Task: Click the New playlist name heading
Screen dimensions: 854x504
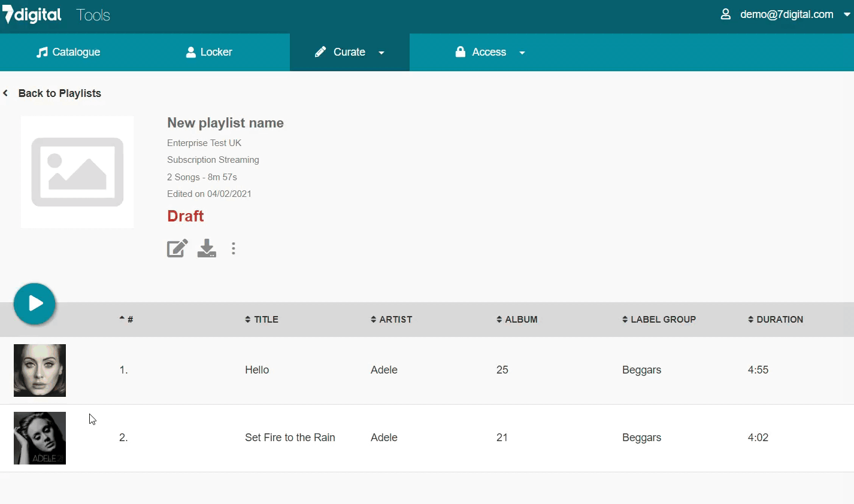Action: (x=225, y=123)
